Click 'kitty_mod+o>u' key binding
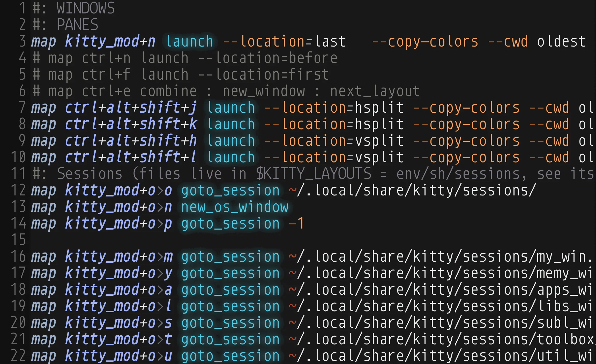 tap(118, 356)
